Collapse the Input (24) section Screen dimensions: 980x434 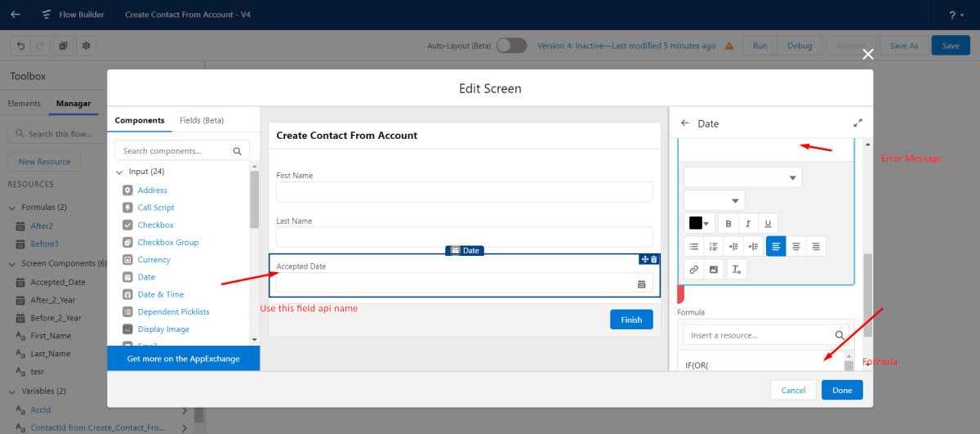[120, 172]
